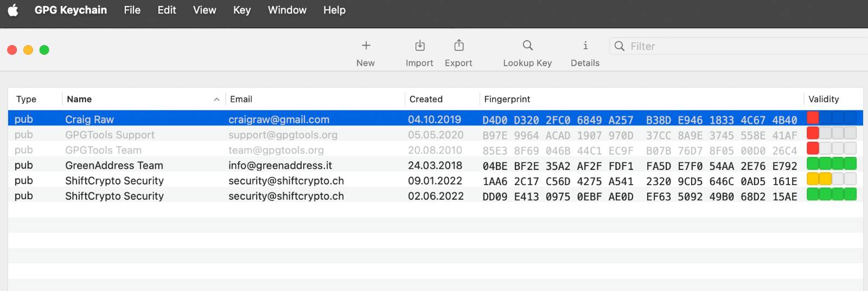Show key Details info icon
Image resolution: width=868 pixels, height=291 pixels.
(585, 46)
